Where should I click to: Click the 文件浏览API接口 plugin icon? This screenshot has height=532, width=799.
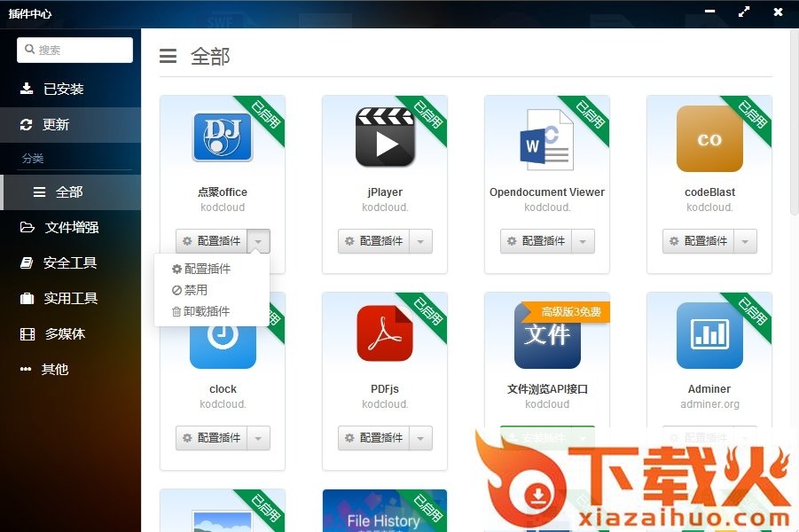(x=547, y=335)
